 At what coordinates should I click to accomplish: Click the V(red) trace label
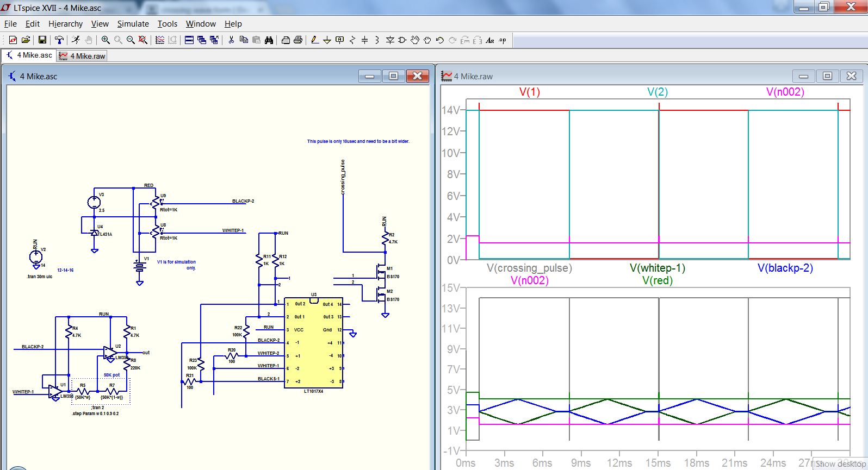pyautogui.click(x=657, y=280)
